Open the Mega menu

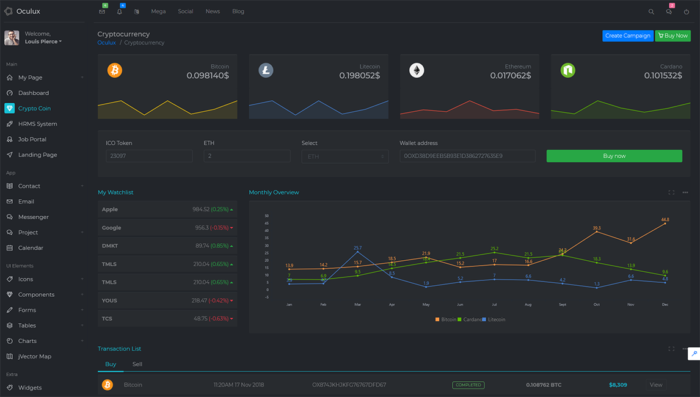pos(158,12)
